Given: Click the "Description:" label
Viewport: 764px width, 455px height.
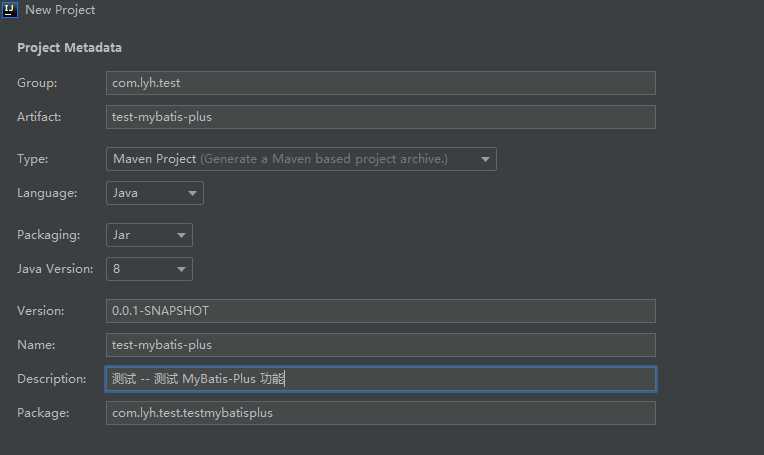Looking at the screenshot, I should pyautogui.click(x=52, y=379).
